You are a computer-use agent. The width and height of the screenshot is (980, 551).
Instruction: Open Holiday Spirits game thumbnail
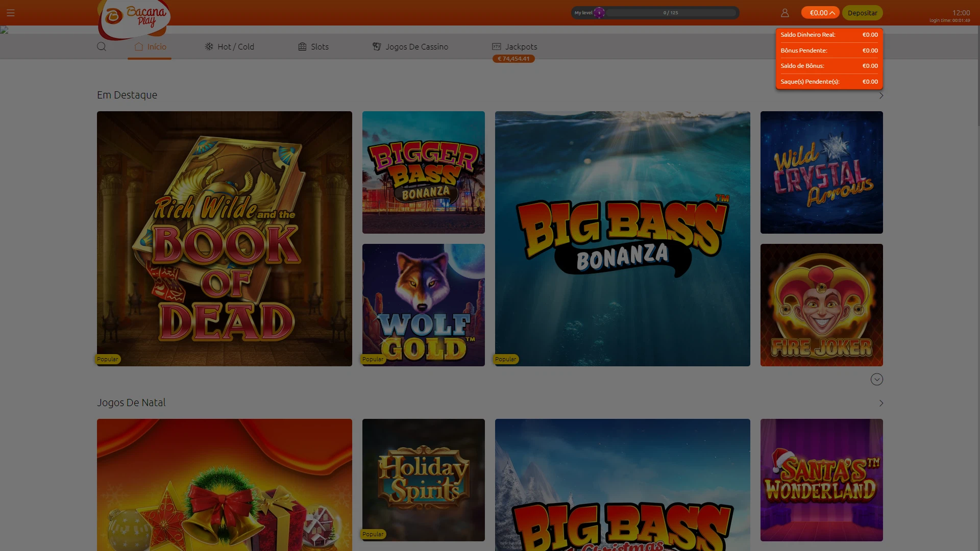424,480
